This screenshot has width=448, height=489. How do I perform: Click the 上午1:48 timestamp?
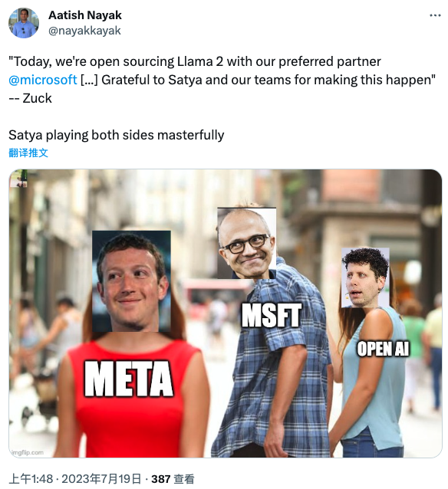(31, 479)
